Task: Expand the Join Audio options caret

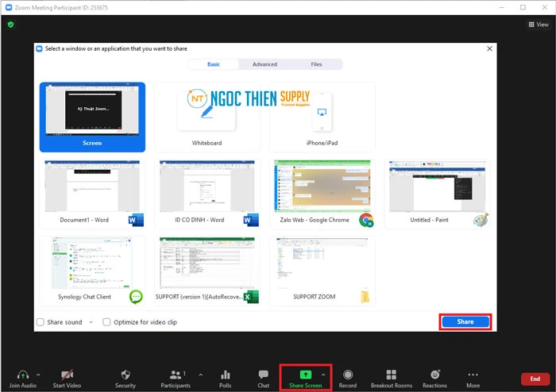Action: tap(38, 375)
